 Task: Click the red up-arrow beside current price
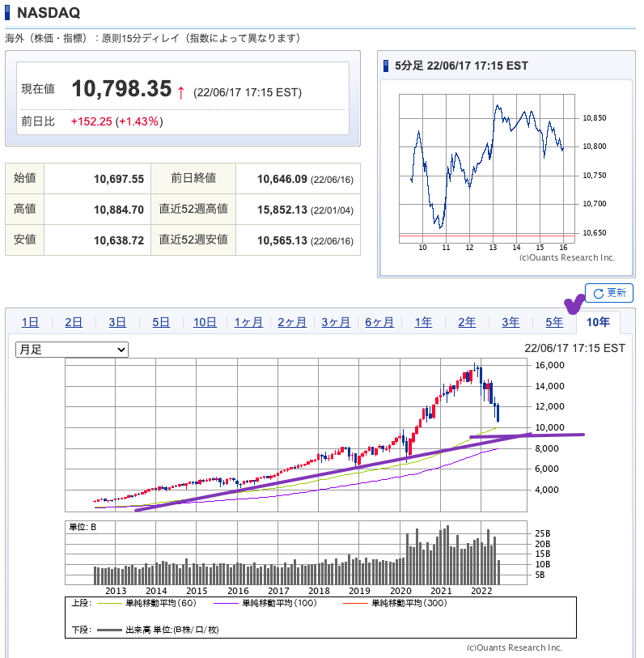point(181,92)
